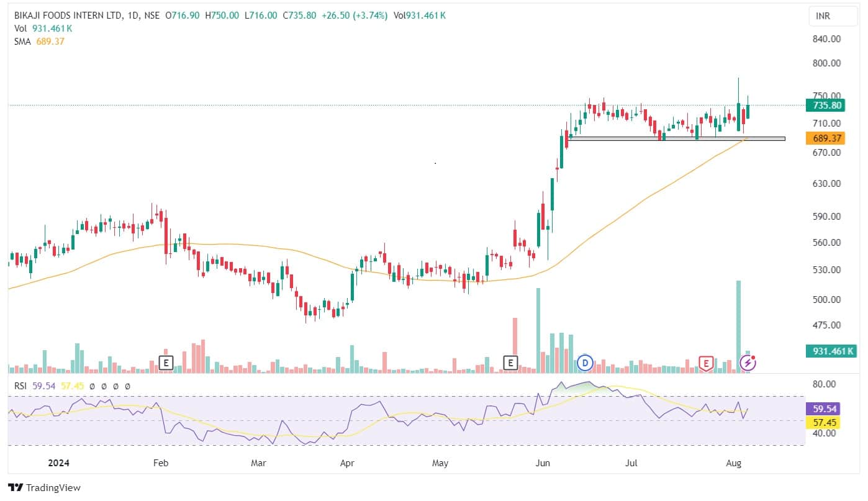Click the orange 689.37 SMA price label
The image size is (868, 501).
825,138
